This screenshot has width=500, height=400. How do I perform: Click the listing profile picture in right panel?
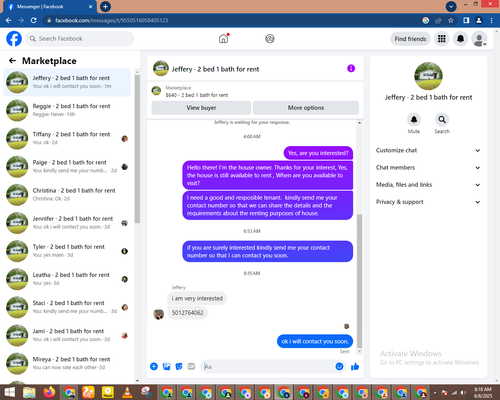[x=428, y=76]
